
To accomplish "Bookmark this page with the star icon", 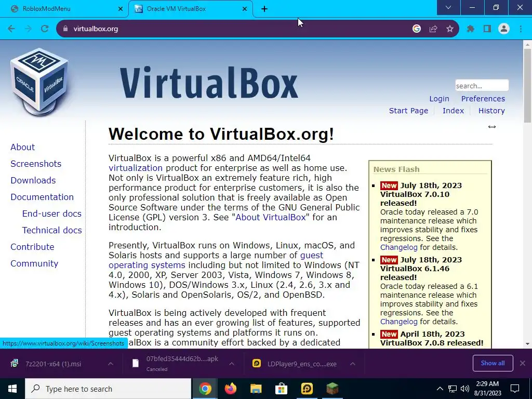I will click(x=450, y=29).
